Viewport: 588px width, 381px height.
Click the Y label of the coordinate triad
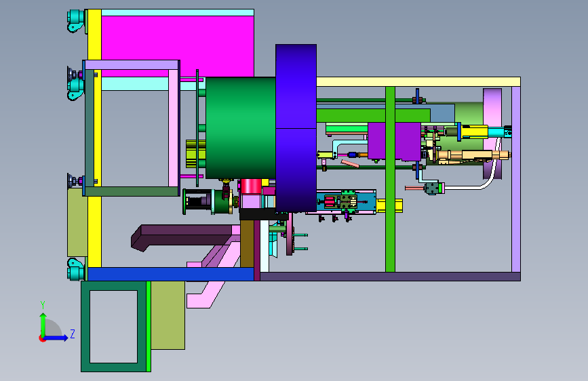[43, 304]
